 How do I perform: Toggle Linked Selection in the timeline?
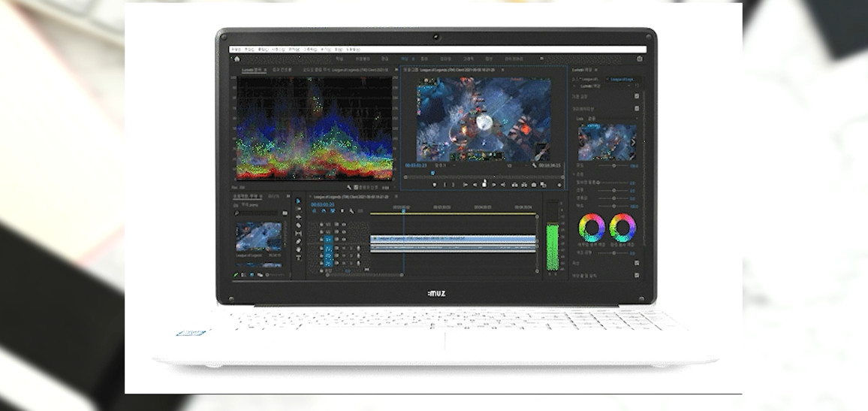(x=333, y=211)
